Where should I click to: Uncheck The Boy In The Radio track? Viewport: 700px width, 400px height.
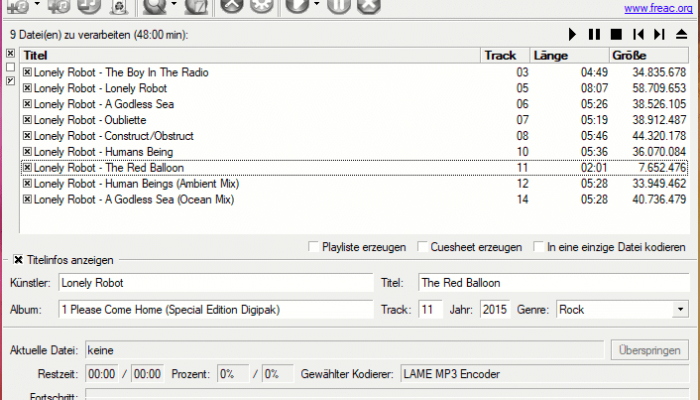coord(27,72)
